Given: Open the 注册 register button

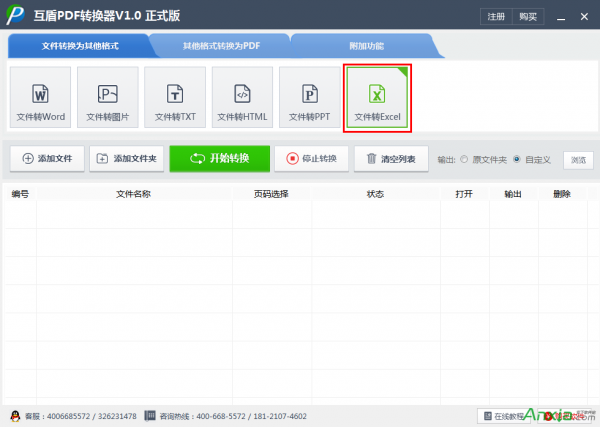Looking at the screenshot, I should coord(496,17).
